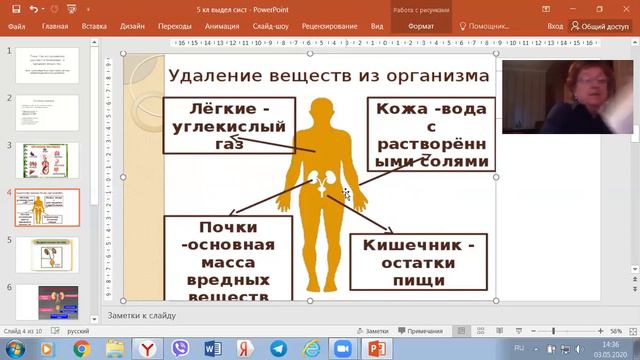
Task: Click the Слайд 4 из 10 status indicator
Action: click(23, 331)
